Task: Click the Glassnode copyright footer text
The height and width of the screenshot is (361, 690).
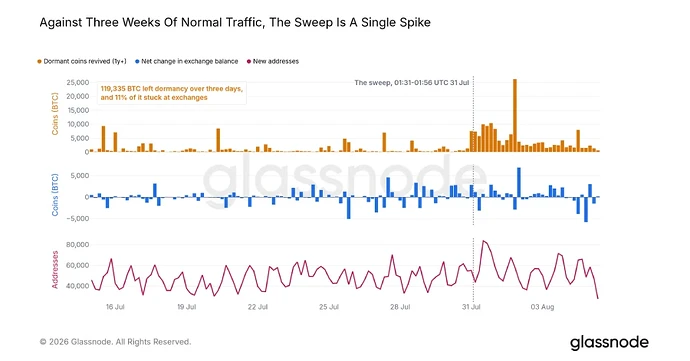Action: [115, 342]
